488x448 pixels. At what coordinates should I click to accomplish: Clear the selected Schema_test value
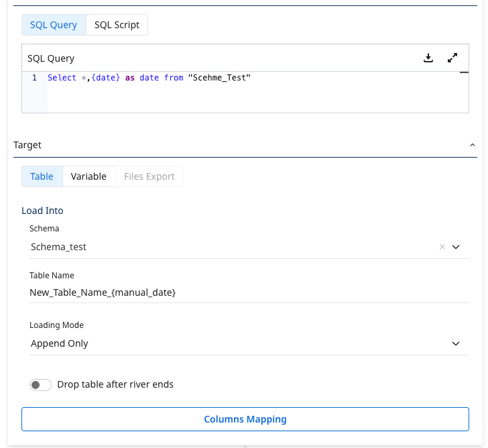coord(442,247)
